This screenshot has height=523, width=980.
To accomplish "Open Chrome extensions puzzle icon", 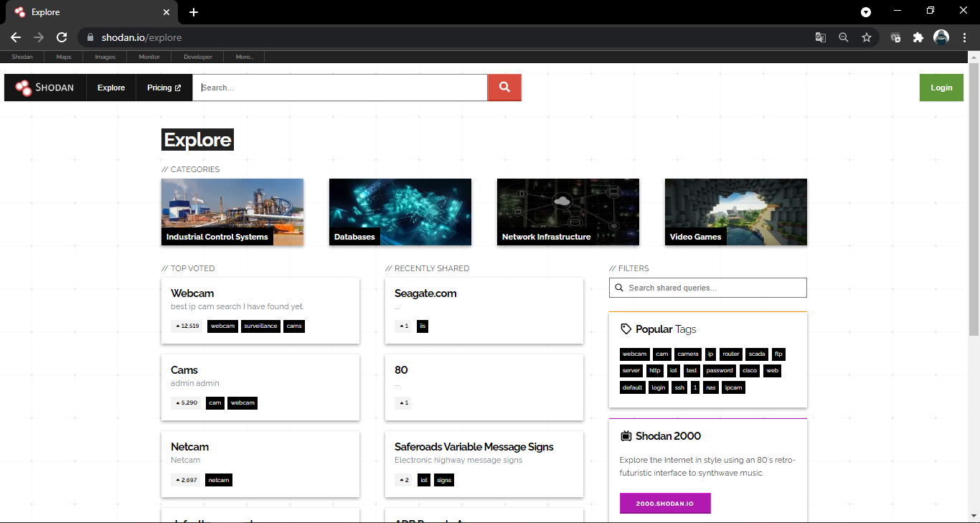I will tap(918, 37).
